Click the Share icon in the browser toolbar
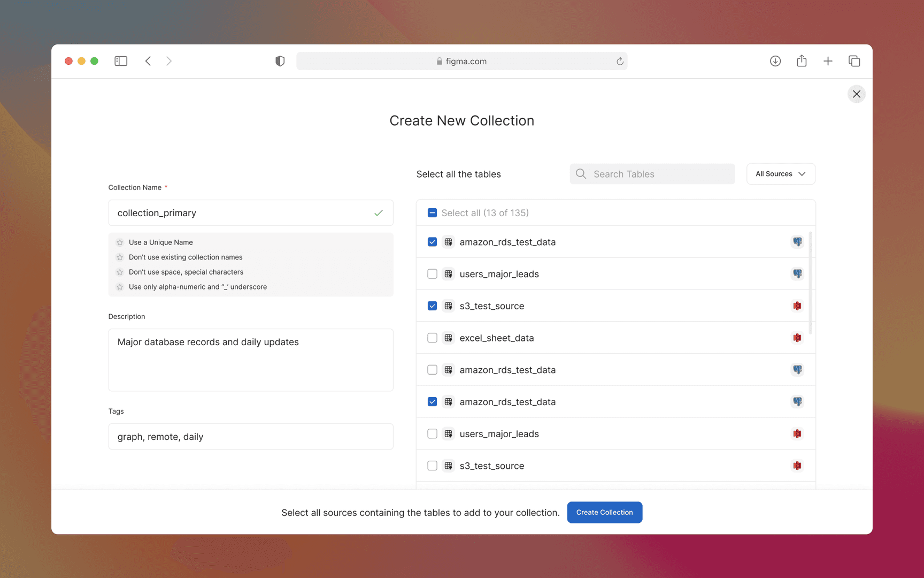Image resolution: width=924 pixels, height=578 pixels. tap(802, 60)
